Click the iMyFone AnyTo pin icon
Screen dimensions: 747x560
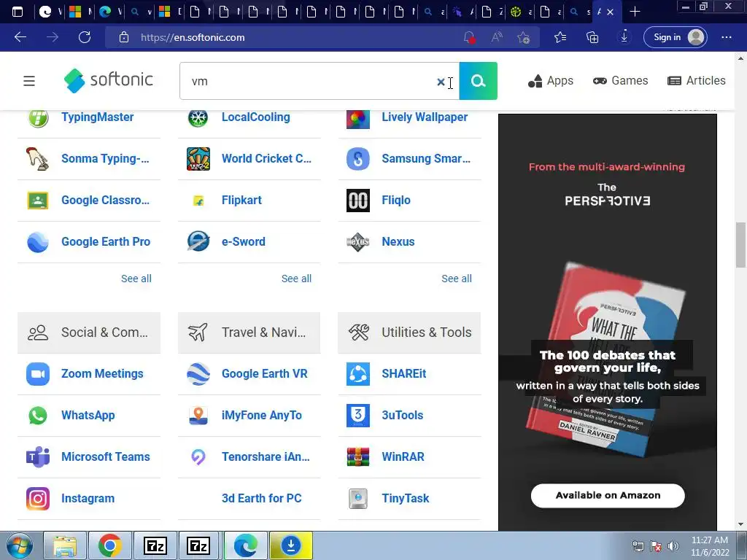point(198,415)
